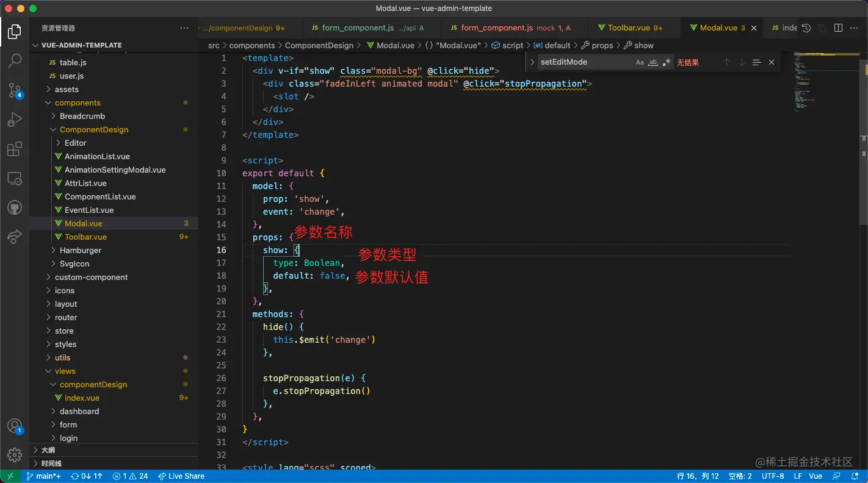Open AttrList.vue file

[114, 183]
